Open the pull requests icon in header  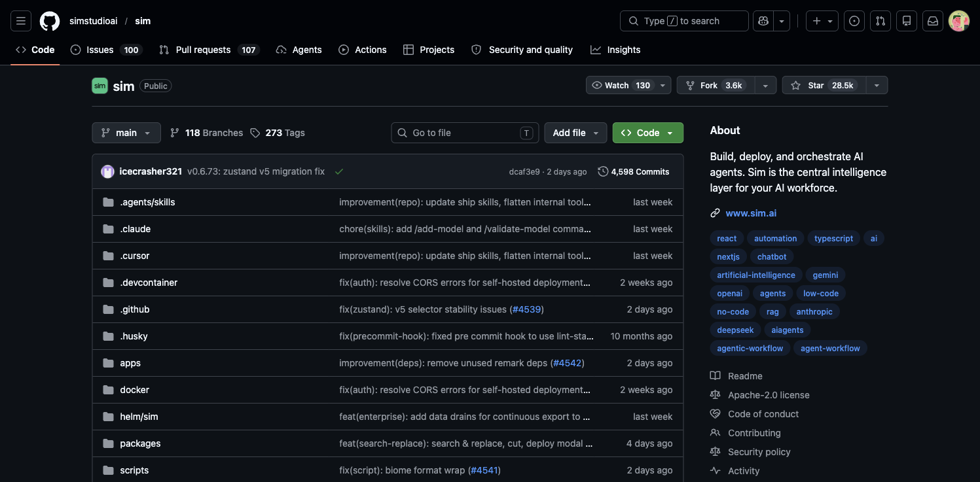[880, 21]
